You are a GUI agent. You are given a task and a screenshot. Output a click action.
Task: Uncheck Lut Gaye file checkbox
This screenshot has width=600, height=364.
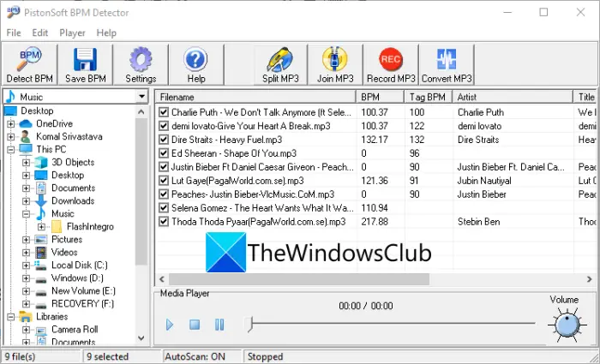point(164,181)
